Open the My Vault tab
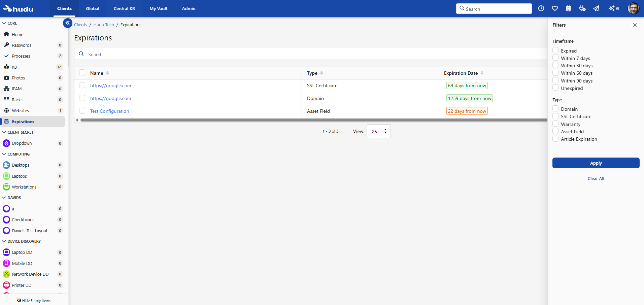Image resolution: width=644 pixels, height=305 pixels. pyautogui.click(x=159, y=8)
